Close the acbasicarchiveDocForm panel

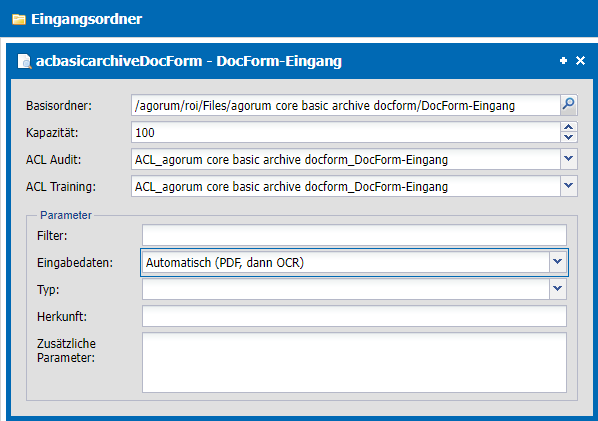pos(580,61)
